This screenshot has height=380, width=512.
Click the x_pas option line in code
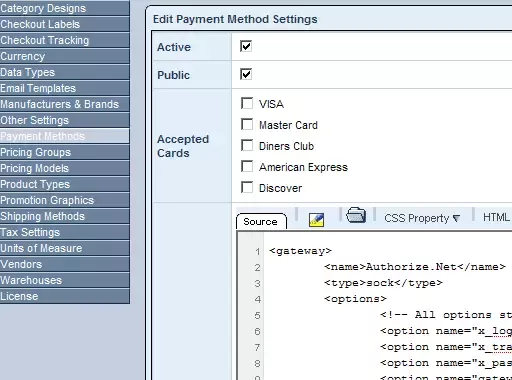click(446, 363)
